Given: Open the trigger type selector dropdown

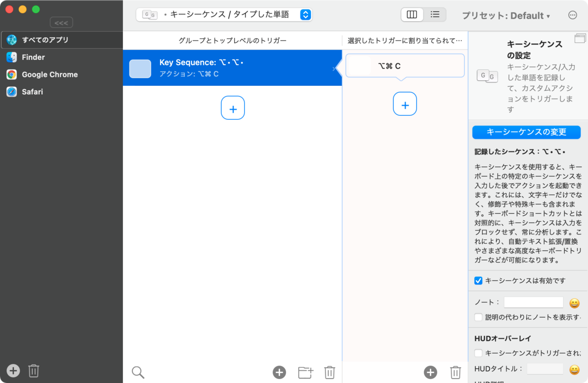Looking at the screenshot, I should coord(305,15).
